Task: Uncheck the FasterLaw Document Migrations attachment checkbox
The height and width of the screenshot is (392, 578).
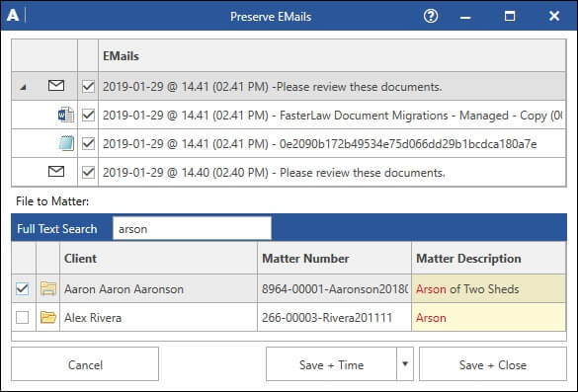Action: [88, 115]
